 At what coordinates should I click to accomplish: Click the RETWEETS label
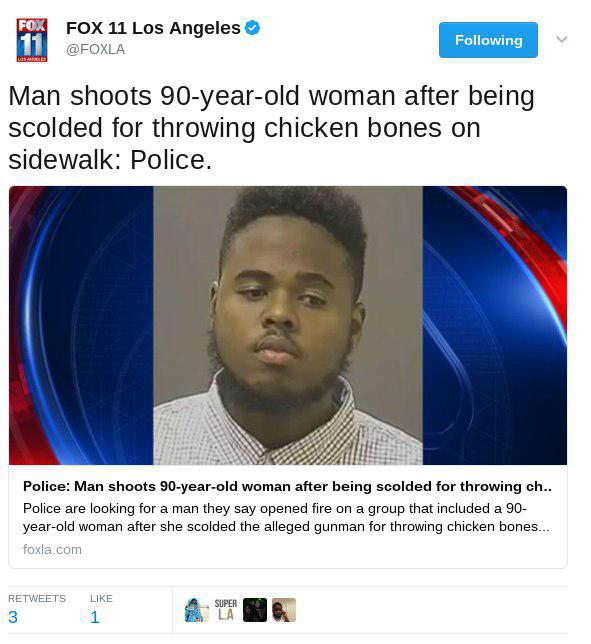pos(37,598)
